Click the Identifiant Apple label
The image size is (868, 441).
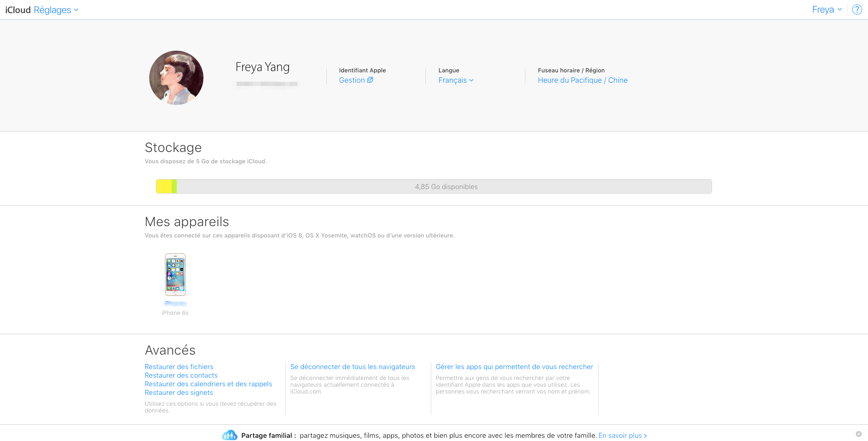pos(363,71)
